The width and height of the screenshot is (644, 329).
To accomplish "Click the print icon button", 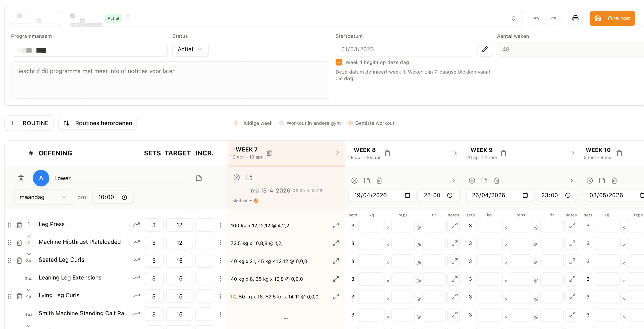I will (x=575, y=18).
